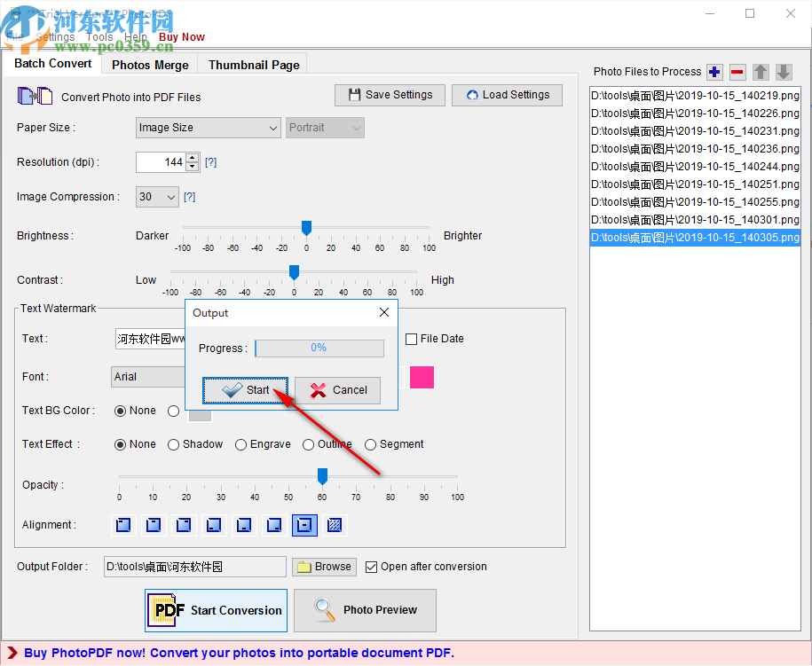
Task: Click the Load Settings button
Action: [507, 95]
